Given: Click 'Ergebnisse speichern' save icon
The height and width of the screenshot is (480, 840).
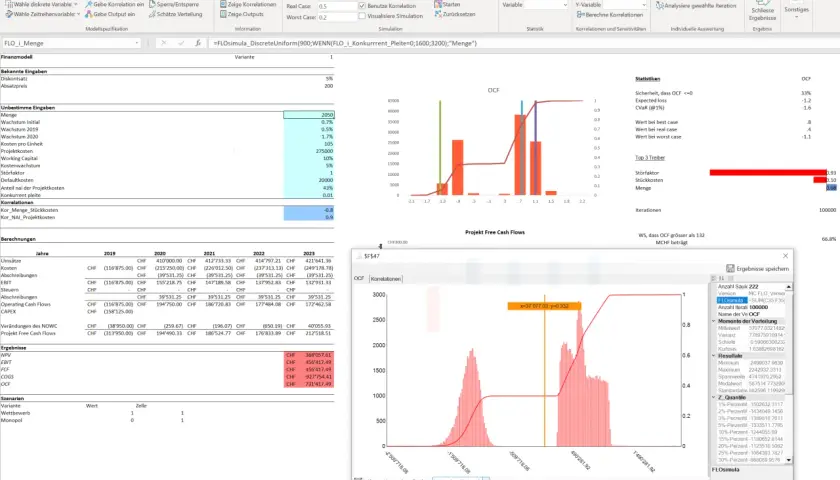Looking at the screenshot, I should 730,268.
